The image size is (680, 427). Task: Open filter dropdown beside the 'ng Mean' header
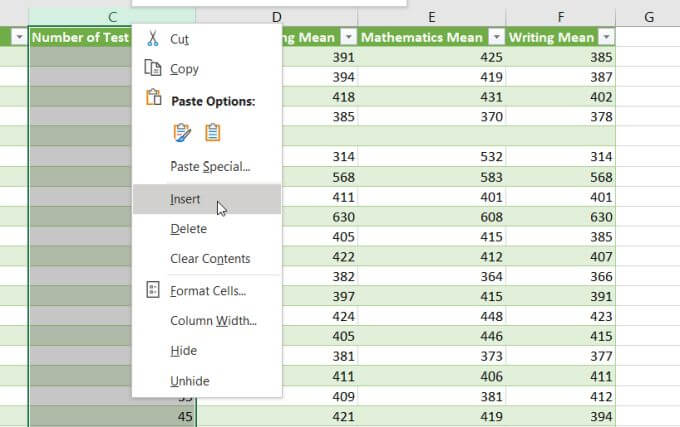(348, 37)
